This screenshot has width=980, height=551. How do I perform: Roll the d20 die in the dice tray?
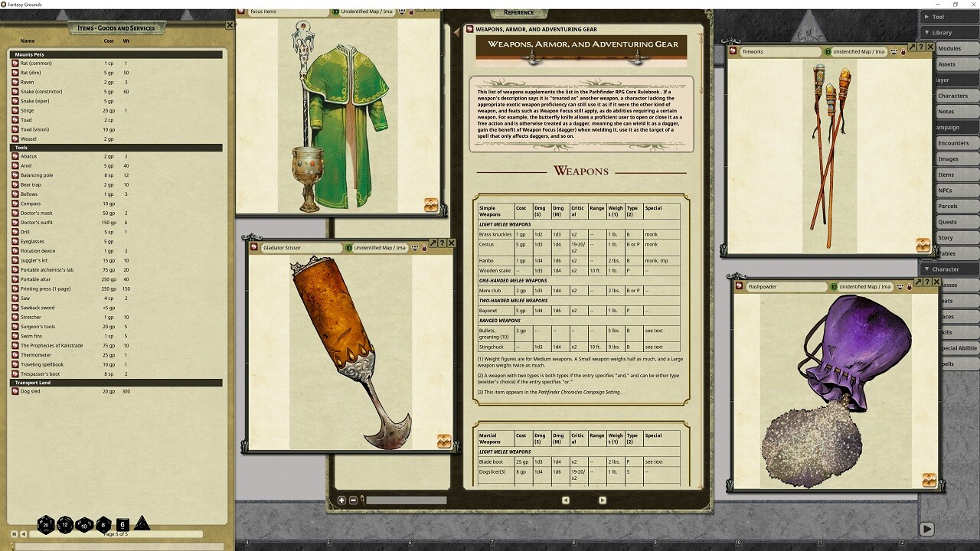click(x=45, y=525)
